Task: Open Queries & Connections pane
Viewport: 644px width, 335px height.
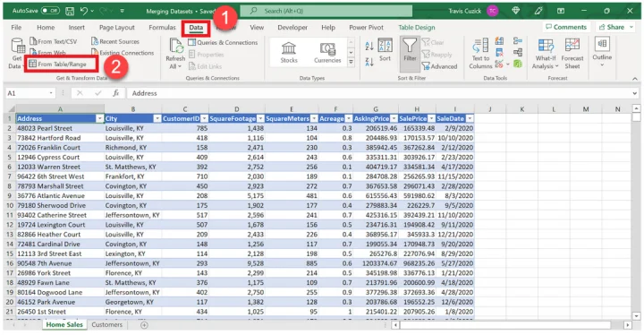Action: click(223, 42)
